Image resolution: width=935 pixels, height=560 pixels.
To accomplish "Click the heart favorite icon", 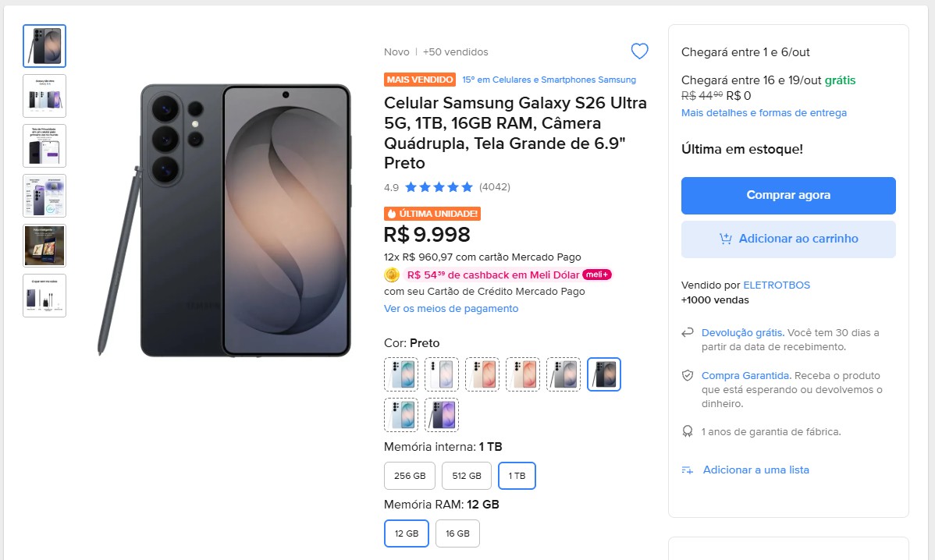I will click(639, 51).
